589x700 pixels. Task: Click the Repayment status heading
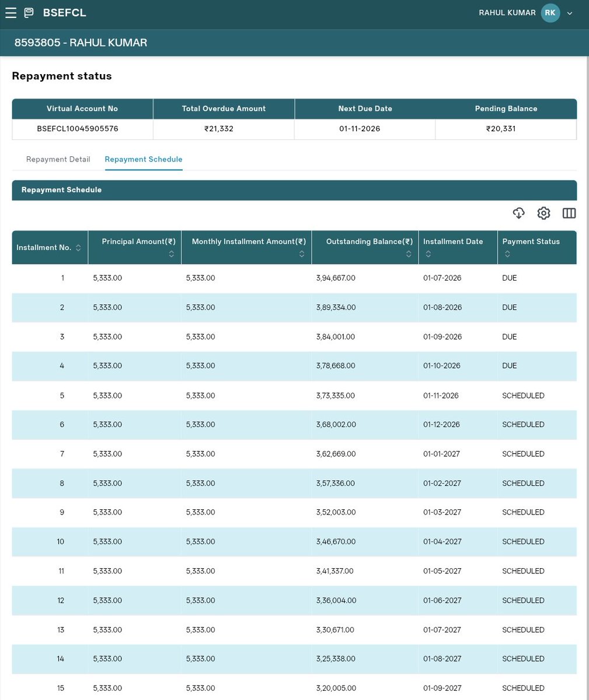(x=62, y=76)
